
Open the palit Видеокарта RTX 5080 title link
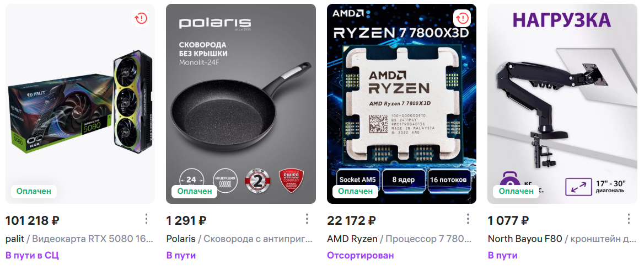click(x=80, y=239)
